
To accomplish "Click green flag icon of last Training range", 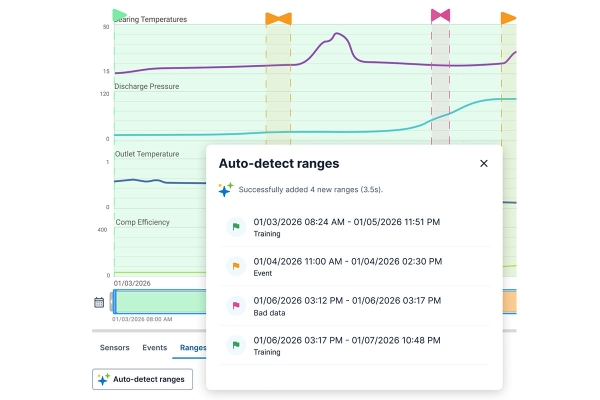I will pos(236,346).
